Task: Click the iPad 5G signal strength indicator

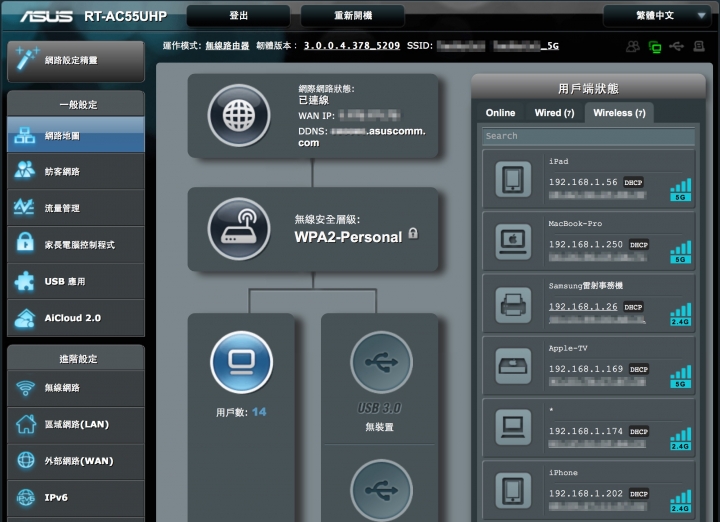Action: click(681, 190)
